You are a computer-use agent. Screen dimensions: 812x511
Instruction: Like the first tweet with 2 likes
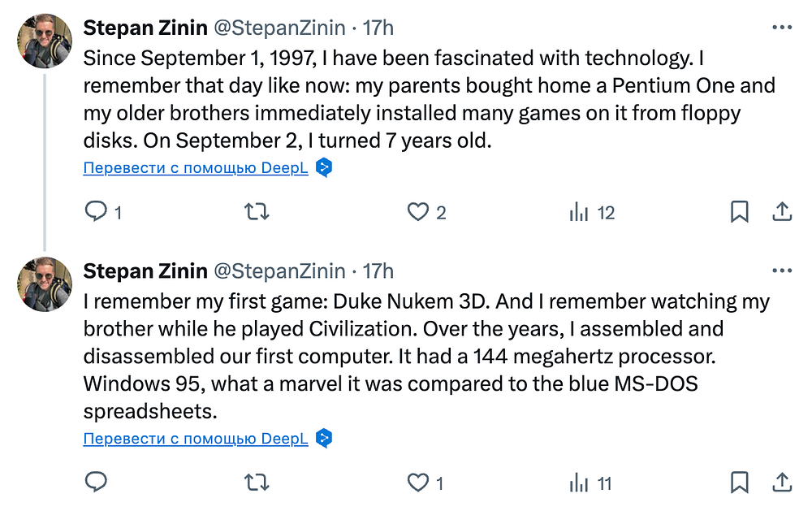click(418, 213)
